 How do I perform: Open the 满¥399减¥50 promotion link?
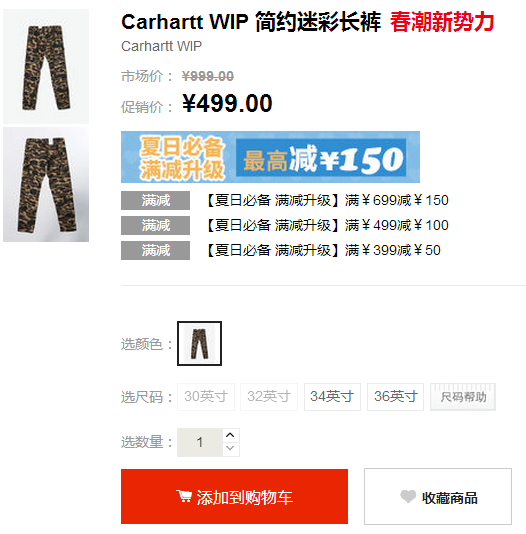pos(324,250)
